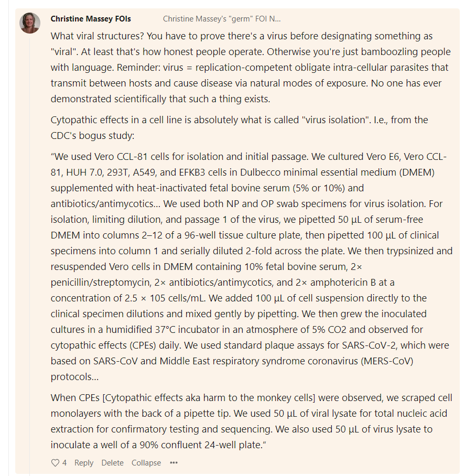The height and width of the screenshot is (476, 476).
Task: Click Christine Massey's profile avatar
Action: tap(30, 23)
